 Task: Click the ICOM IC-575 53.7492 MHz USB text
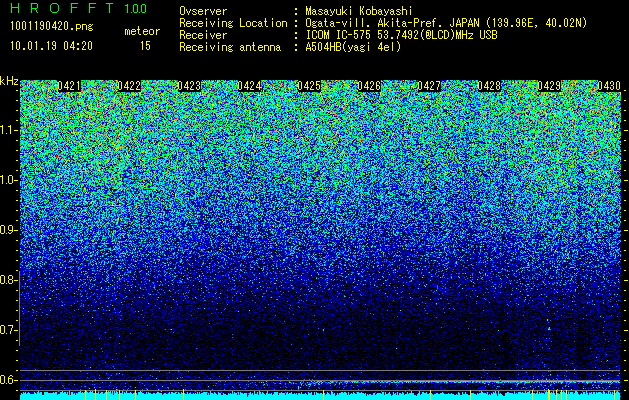(x=401, y=35)
